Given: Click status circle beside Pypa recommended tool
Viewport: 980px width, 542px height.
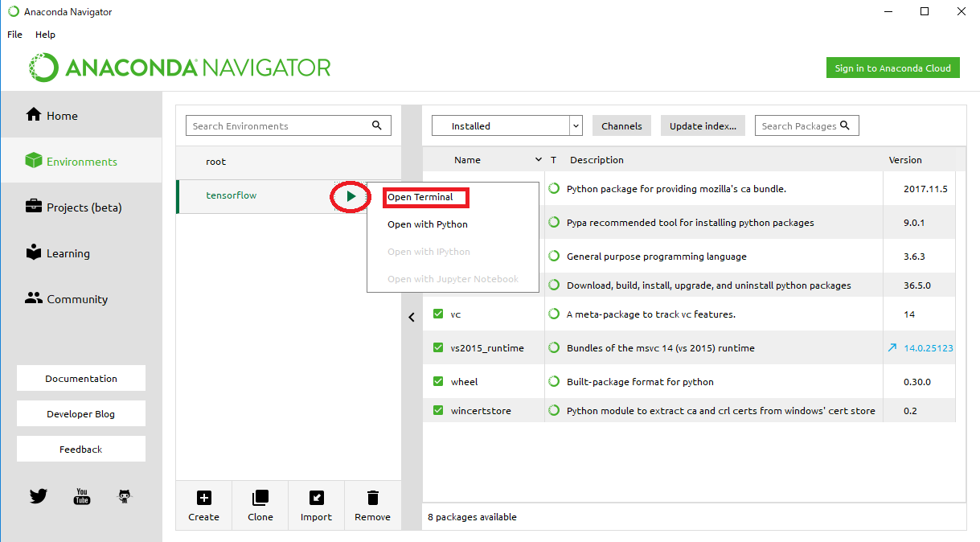Looking at the screenshot, I should [x=555, y=223].
